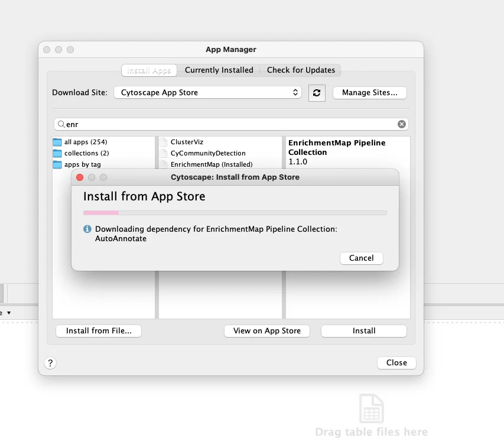Select all apps (254) category
Viewport: 504px width, 441px height.
click(x=86, y=142)
